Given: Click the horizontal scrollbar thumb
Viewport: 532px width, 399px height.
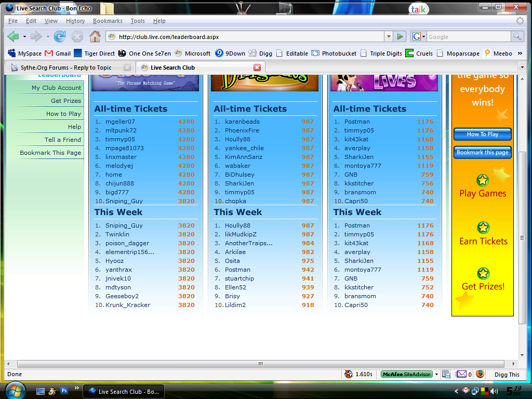Looking at the screenshot, I should pos(261,364).
